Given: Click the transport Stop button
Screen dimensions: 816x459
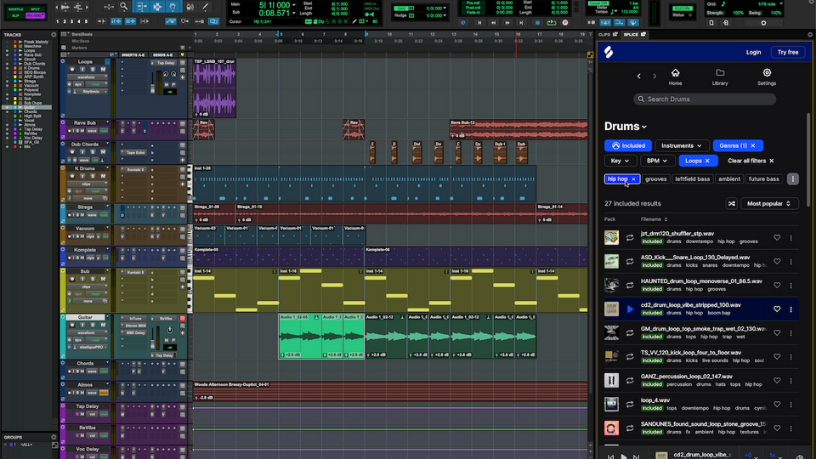Looking at the screenshot, I should [538, 23].
